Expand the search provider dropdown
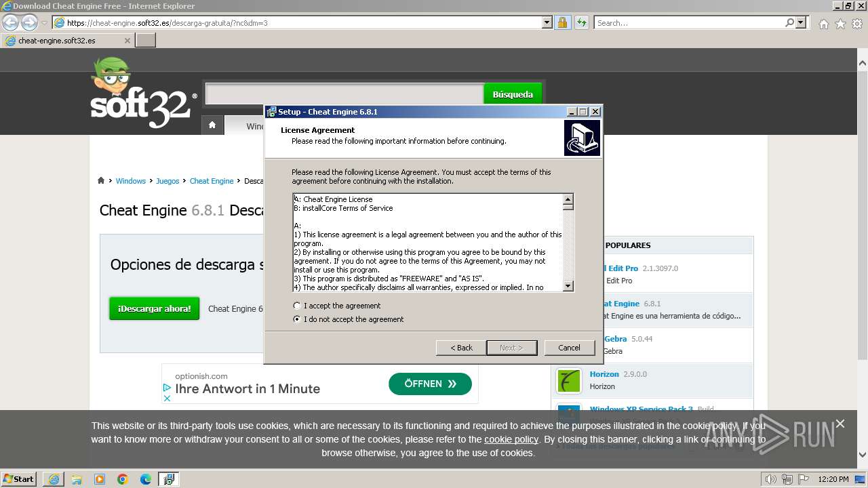Viewport: 868px width, 488px height. click(x=802, y=22)
